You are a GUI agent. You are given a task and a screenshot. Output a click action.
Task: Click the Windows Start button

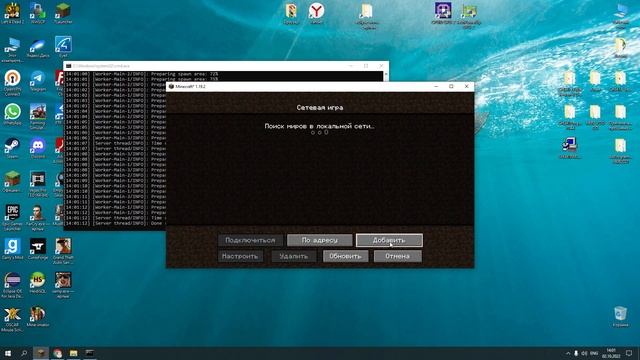click(x=7, y=353)
